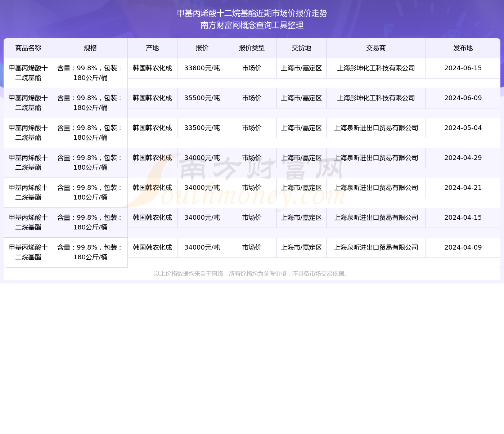The image size is (504, 434).
Task: Select the price cell 35500元/吨
Action: click(x=202, y=98)
